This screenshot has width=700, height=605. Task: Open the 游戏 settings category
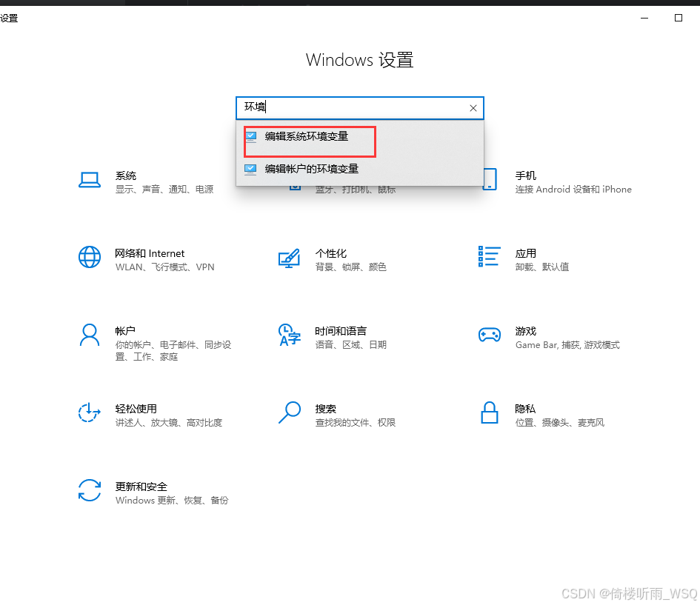pos(549,337)
